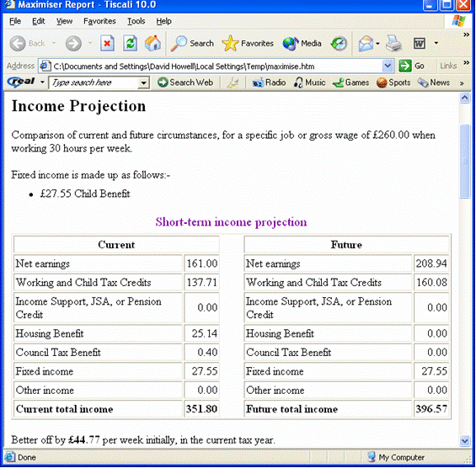Click the Edit with Word icon

[x=420, y=44]
